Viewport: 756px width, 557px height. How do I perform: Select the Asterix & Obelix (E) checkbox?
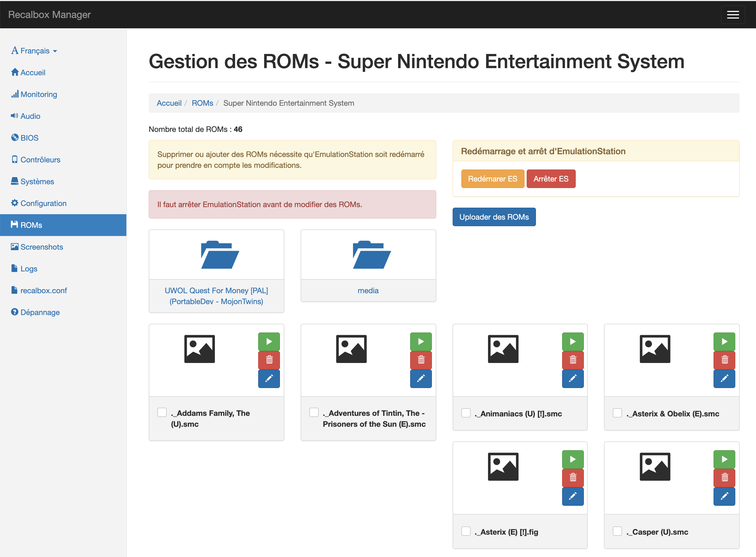618,413
